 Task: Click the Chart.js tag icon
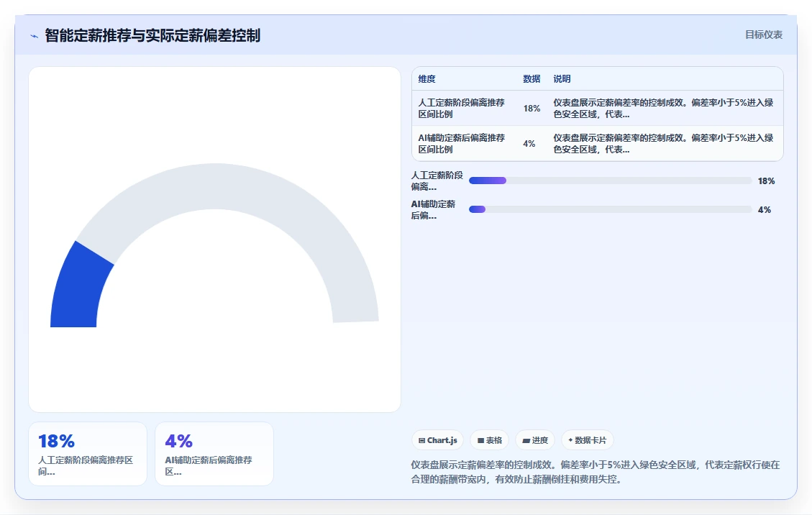[x=421, y=440]
